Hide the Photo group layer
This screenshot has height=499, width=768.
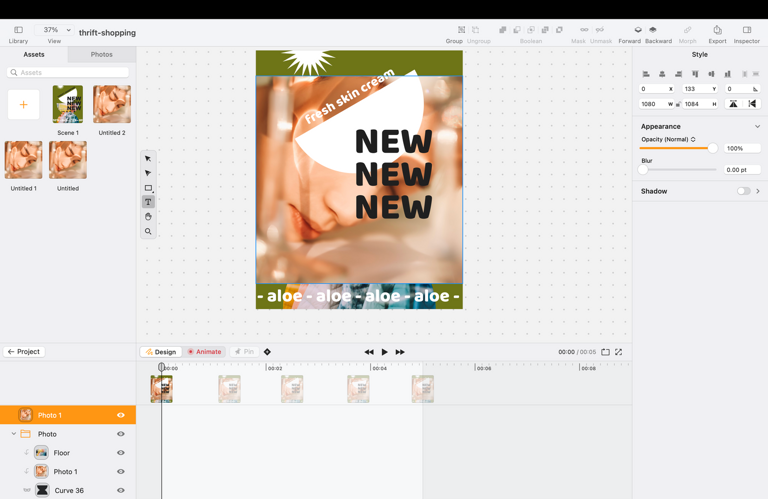[x=120, y=434]
